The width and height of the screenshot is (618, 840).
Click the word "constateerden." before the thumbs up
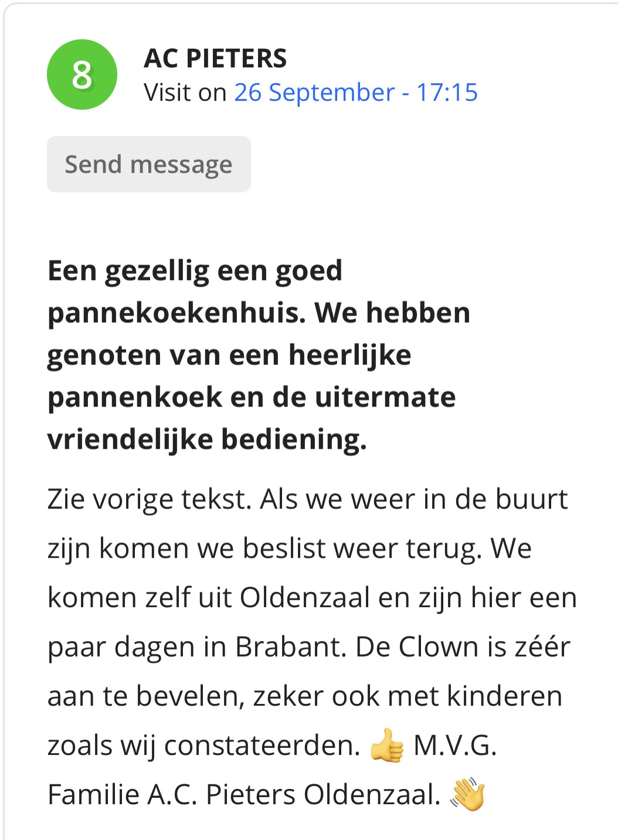[x=262, y=746]
